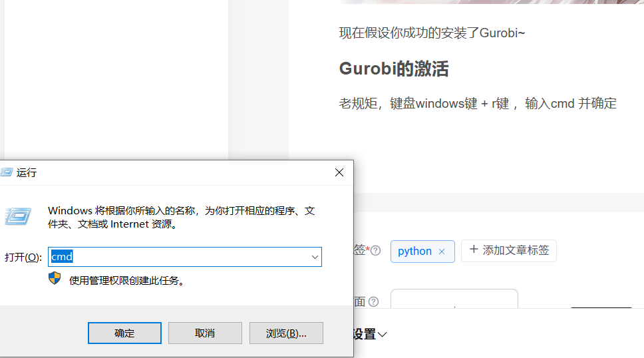Click the 添加文章标签 button

509,250
